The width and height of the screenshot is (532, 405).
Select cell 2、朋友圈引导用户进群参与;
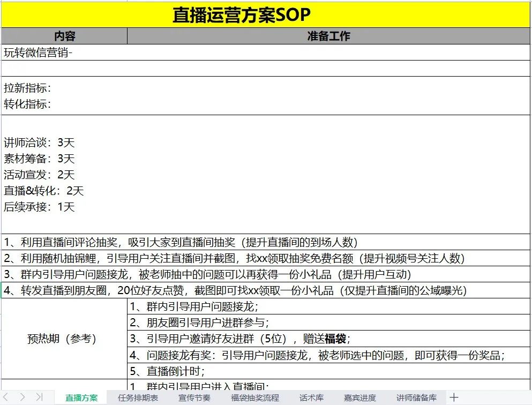pos(328,322)
